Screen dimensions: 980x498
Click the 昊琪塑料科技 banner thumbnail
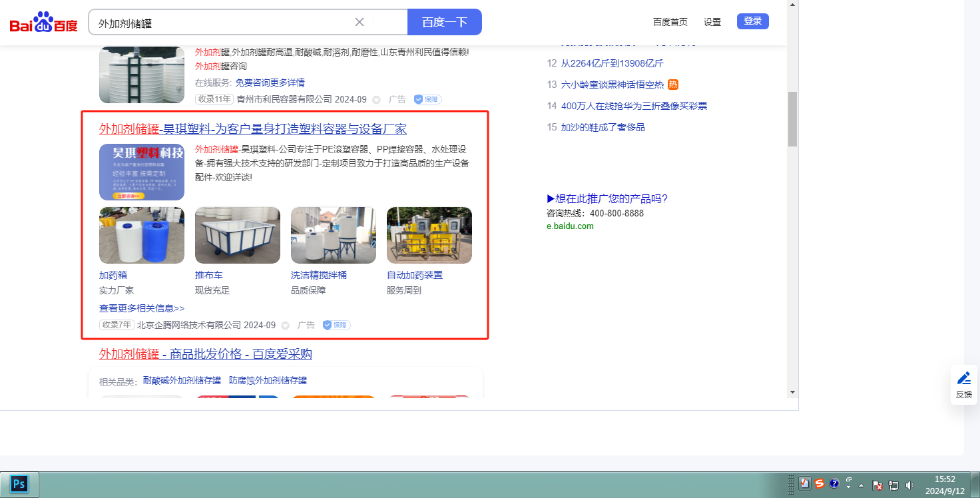pos(142,172)
